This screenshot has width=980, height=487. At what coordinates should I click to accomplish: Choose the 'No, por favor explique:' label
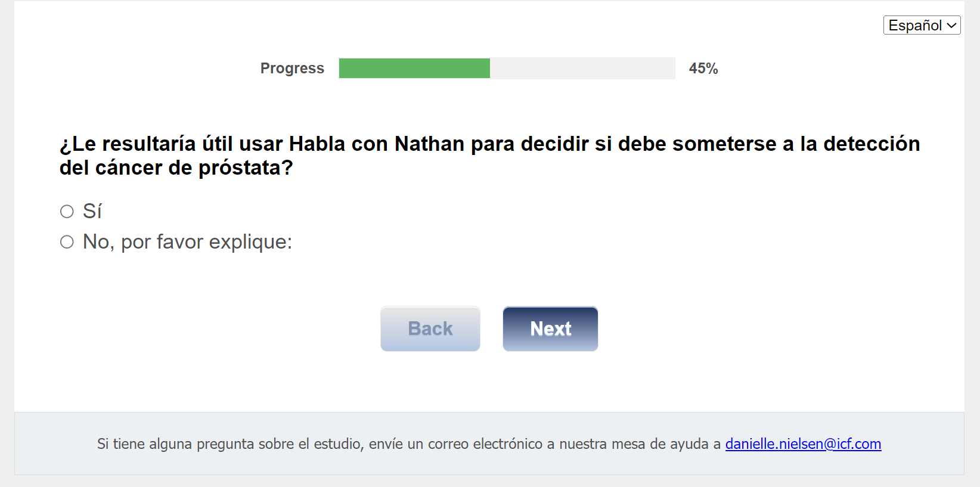click(x=187, y=242)
